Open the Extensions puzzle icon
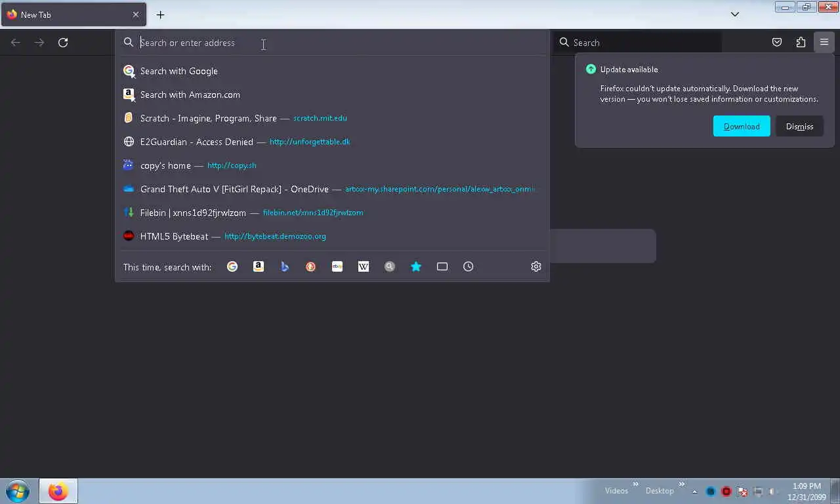840x504 pixels. pos(801,43)
